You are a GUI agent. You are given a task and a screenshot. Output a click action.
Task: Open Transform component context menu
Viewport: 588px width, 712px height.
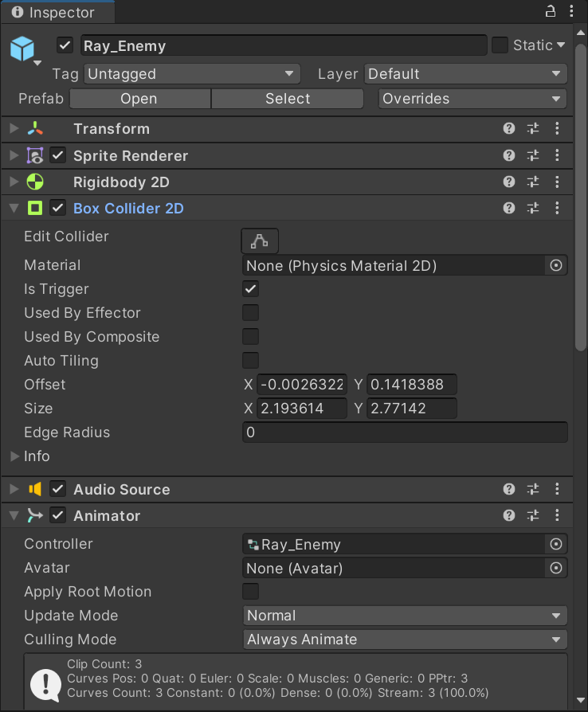click(x=557, y=128)
